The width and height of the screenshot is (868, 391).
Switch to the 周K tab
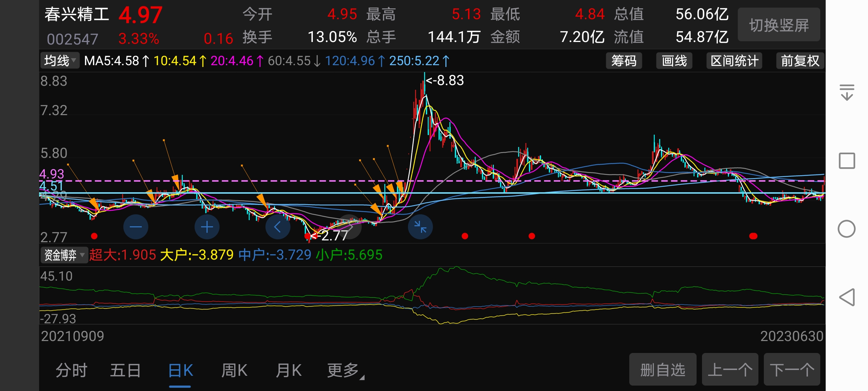coord(234,371)
